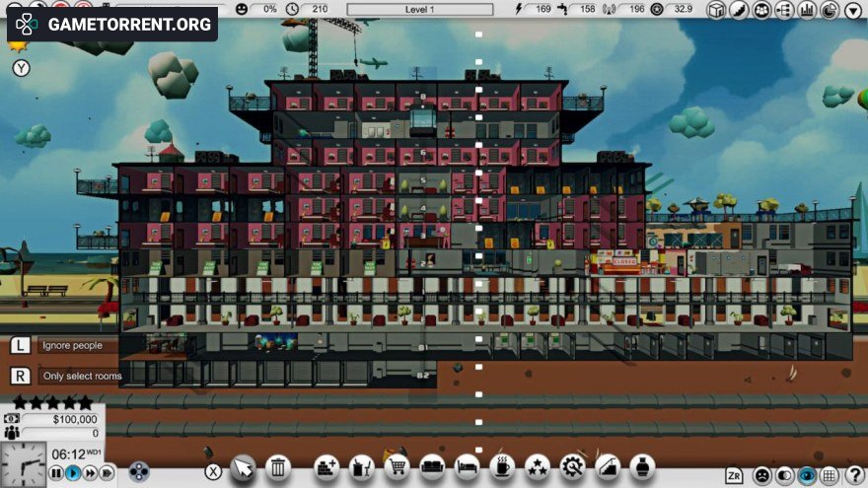Click the 0% satisfaction value
Screen dimensions: 868x488
(270, 9)
